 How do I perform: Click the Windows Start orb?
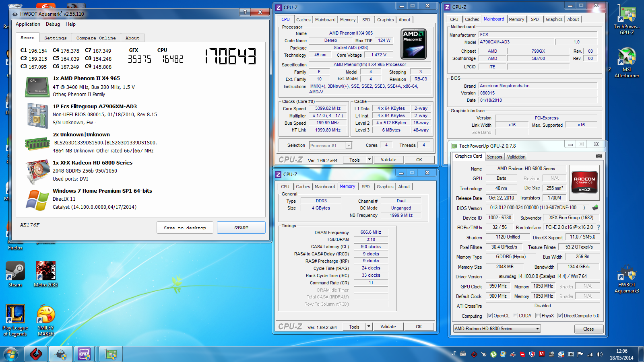click(11, 354)
